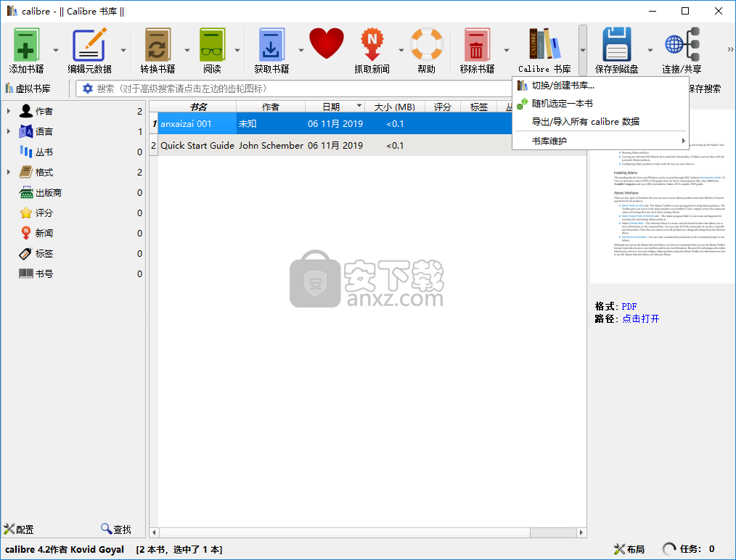Choose Switch/Create Library (切换/创建书库) menu item
Viewport: 736px width, 560px height.
600,86
